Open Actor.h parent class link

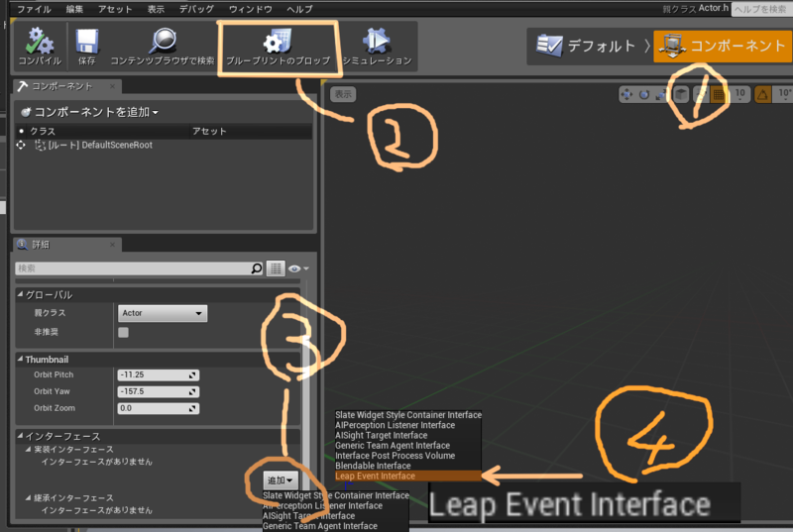tap(714, 8)
